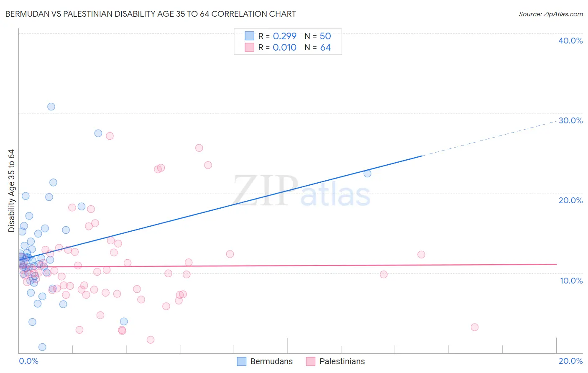Click the 20.0% x-axis end label
588x373 pixels.
[570, 361]
